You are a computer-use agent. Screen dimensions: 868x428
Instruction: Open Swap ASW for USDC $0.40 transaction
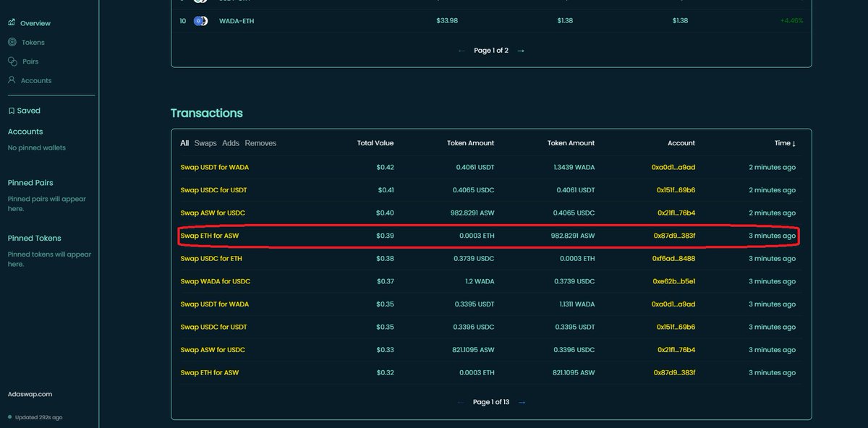tap(213, 213)
